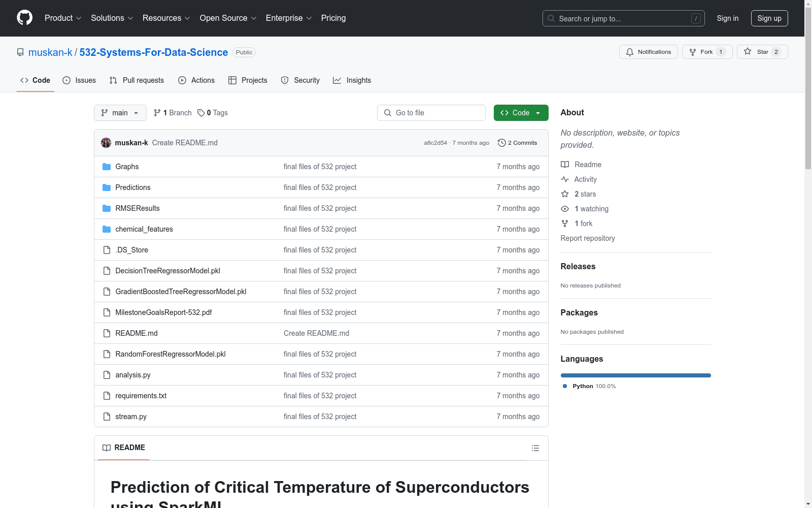Click the Search or jump to field
812x508 pixels.
624,18
